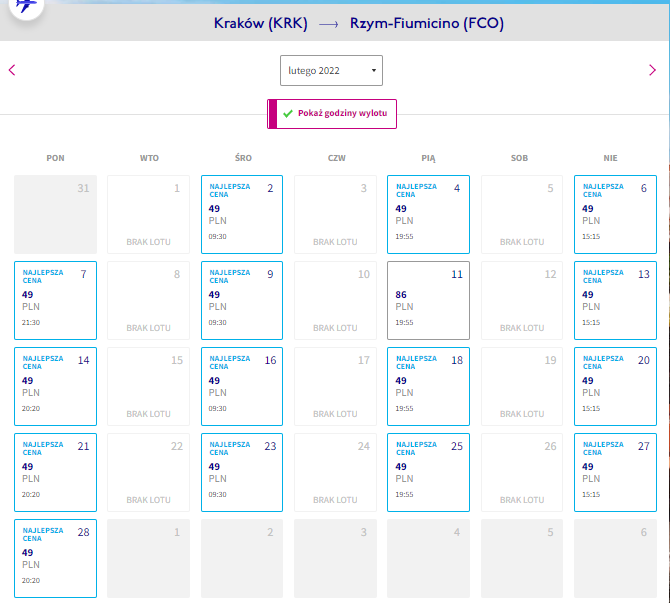Select flight on February 2 at 09:30
This screenshot has height=603, width=670.
(242, 215)
